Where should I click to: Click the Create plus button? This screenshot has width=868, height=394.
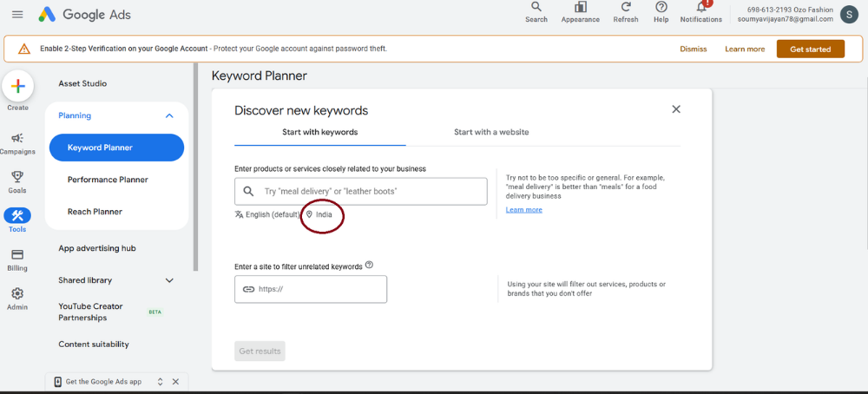(x=17, y=86)
